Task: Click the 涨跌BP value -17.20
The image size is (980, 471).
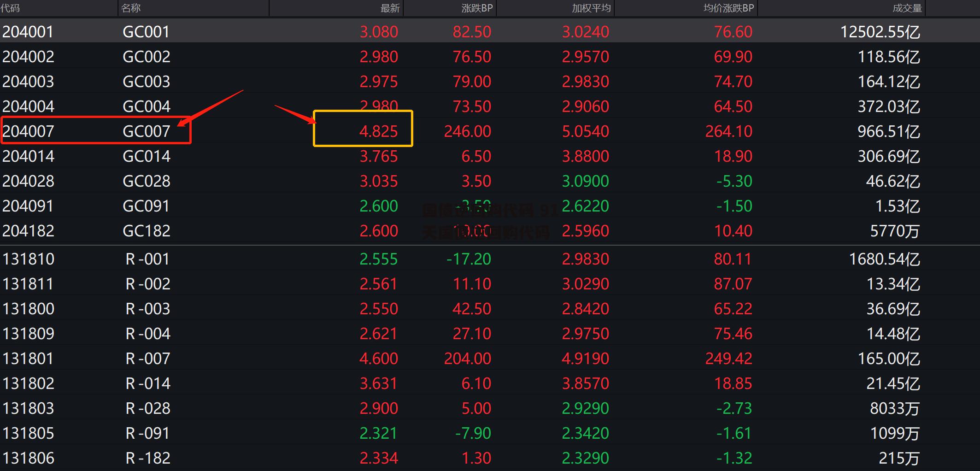Action: [469, 259]
